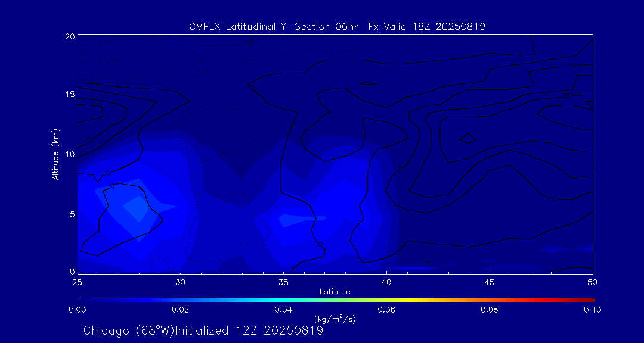Click latitude axis tick label '45'
Viewport: 644px width, 343px height.
pos(490,282)
